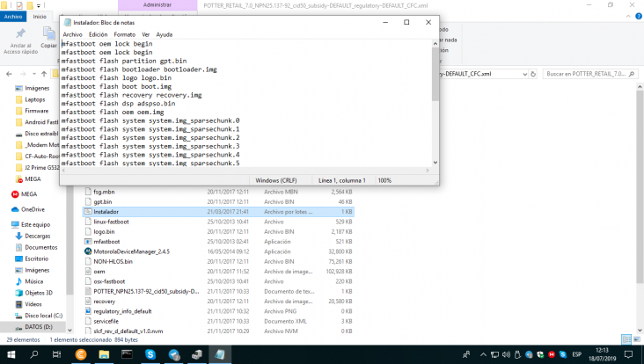The height and width of the screenshot is (364, 644).
Task: Click the Notepad horizontal scrollbar right arrow
Action: pos(428,171)
